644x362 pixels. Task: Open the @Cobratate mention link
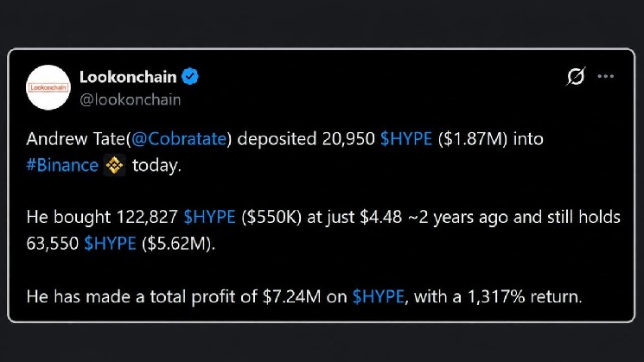179,139
